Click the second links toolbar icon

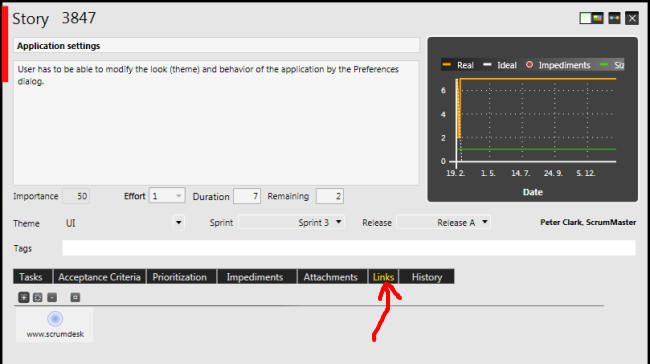click(38, 297)
